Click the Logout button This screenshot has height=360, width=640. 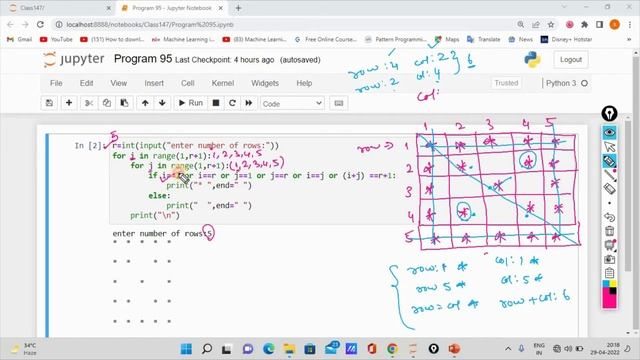coord(571,60)
